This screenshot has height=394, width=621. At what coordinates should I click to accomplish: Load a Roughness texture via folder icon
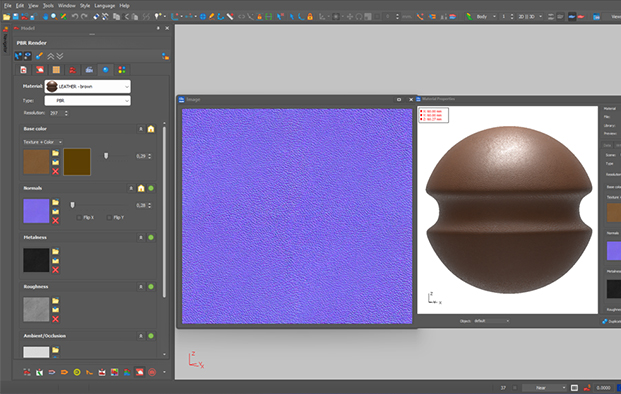(x=55, y=301)
